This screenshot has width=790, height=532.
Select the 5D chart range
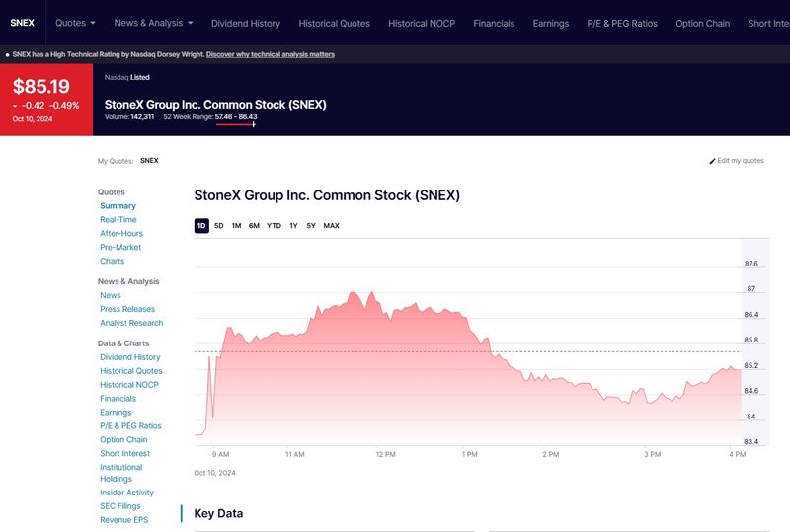(x=218, y=226)
